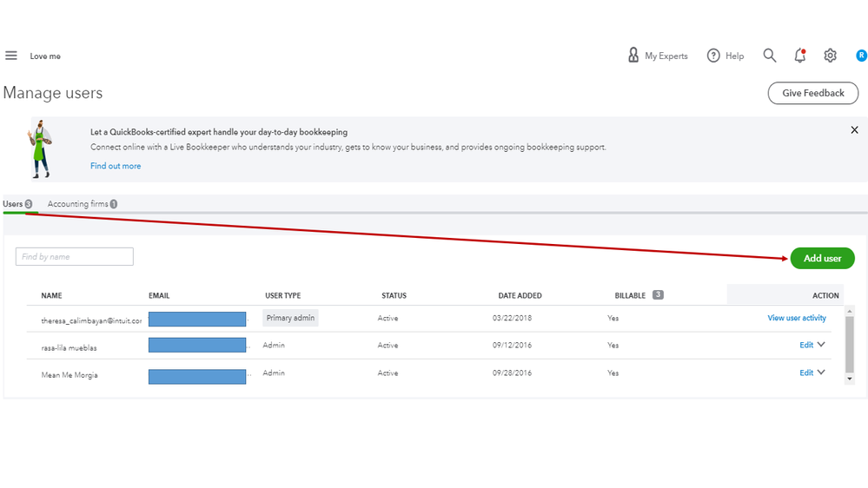Click the bookkeeper illustration in banner
The width and height of the screenshot is (868, 488).
pyautogui.click(x=39, y=148)
